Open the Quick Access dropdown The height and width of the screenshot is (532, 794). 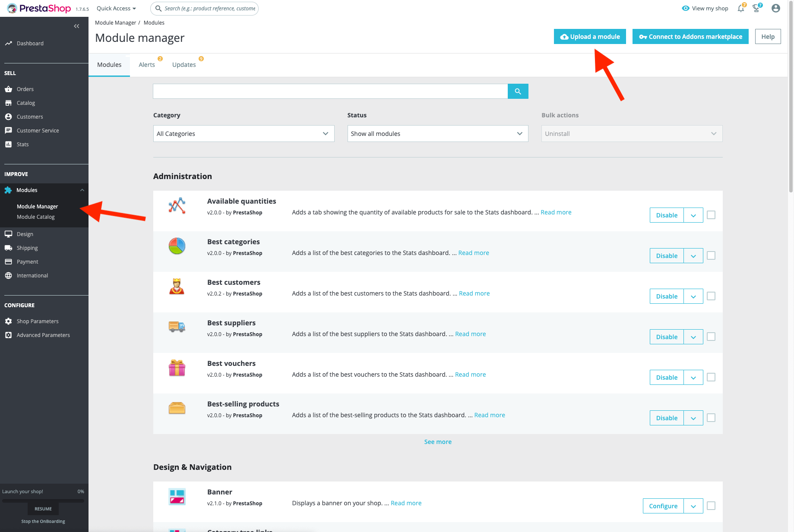116,9
